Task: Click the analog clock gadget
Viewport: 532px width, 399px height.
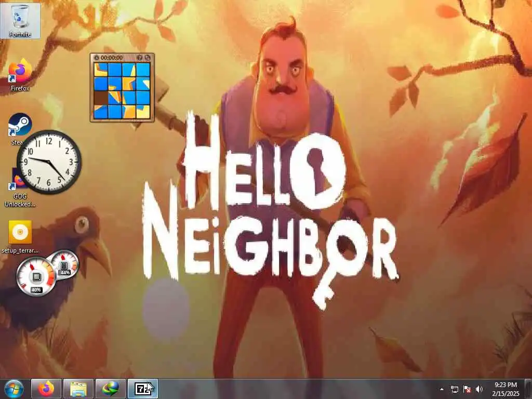Action: click(49, 162)
